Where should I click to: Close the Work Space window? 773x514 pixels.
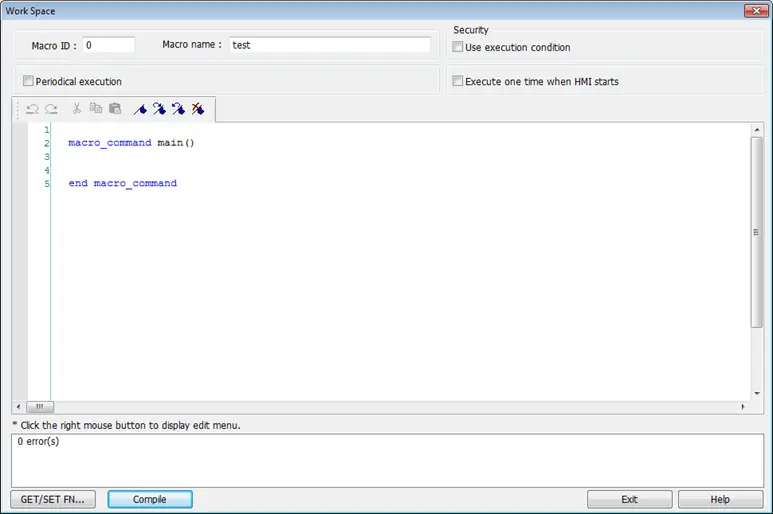point(756,10)
